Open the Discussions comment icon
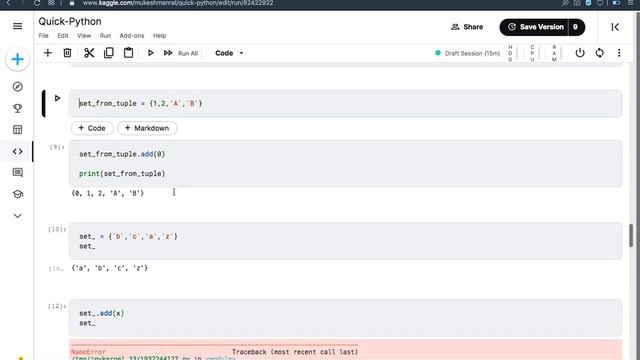The image size is (640, 360). [x=18, y=173]
